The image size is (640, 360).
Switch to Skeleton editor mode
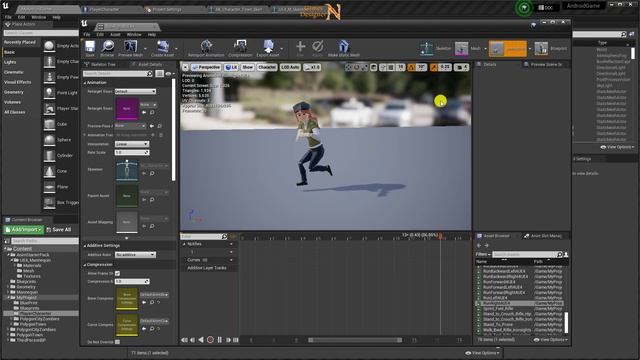(436, 49)
